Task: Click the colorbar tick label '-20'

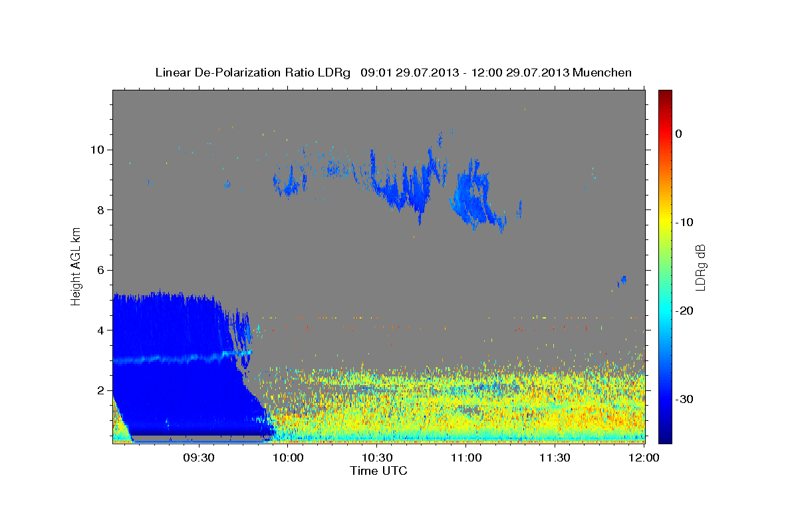Action: [x=684, y=311]
